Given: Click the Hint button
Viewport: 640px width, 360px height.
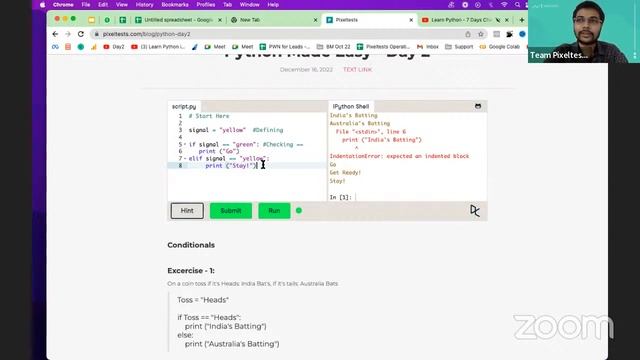Looking at the screenshot, I should point(187,211).
